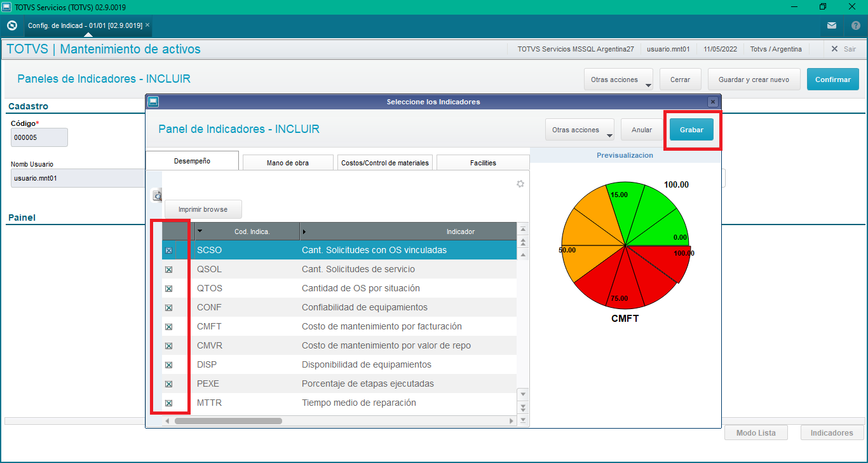Image resolution: width=868 pixels, height=463 pixels.
Task: Click the horizontal scrollbar thumb under the table
Action: pyautogui.click(x=228, y=421)
